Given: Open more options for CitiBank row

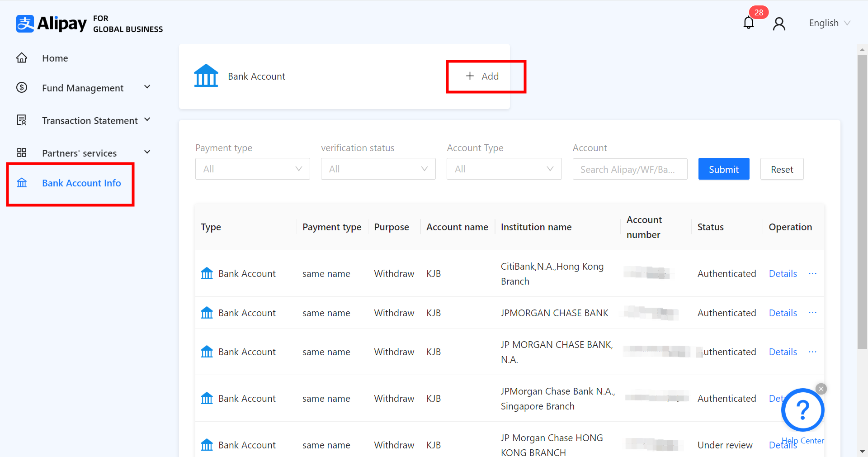Looking at the screenshot, I should tap(812, 273).
